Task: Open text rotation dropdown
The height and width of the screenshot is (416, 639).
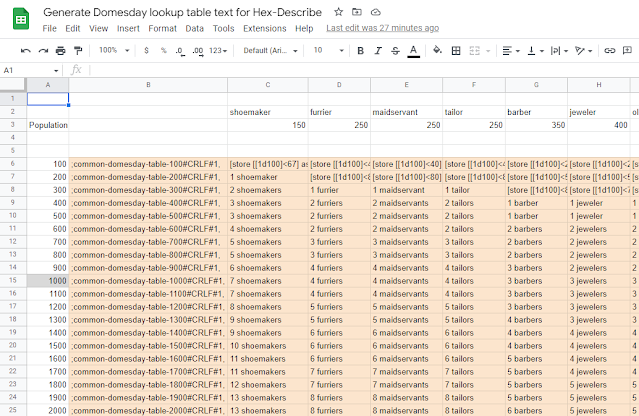Action: [583, 51]
